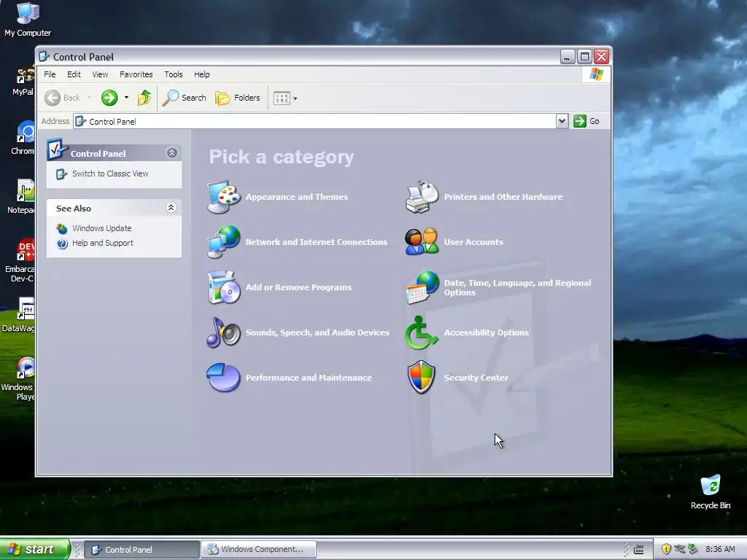The width and height of the screenshot is (747, 560).
Task: Open the File menu
Action: pos(50,74)
